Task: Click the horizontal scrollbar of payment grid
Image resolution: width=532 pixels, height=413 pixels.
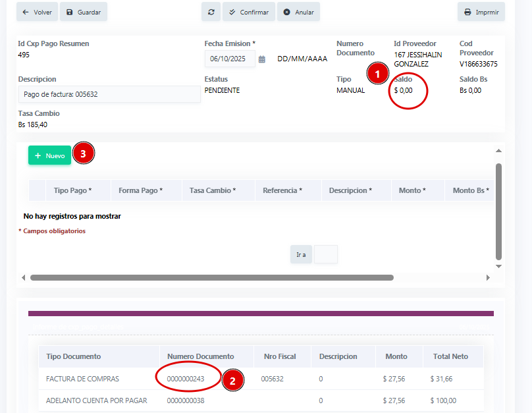Action: coord(211,278)
